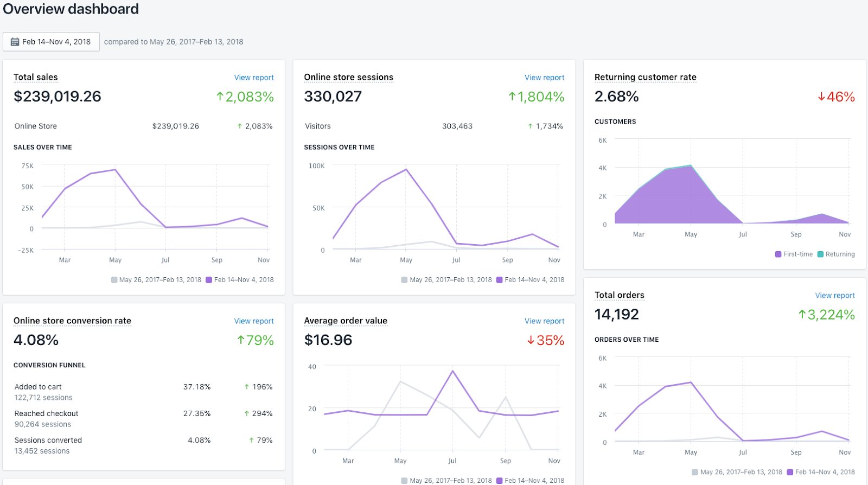868x485 pixels.
Task: Click the 330,027 sessions value
Action: 333,97
